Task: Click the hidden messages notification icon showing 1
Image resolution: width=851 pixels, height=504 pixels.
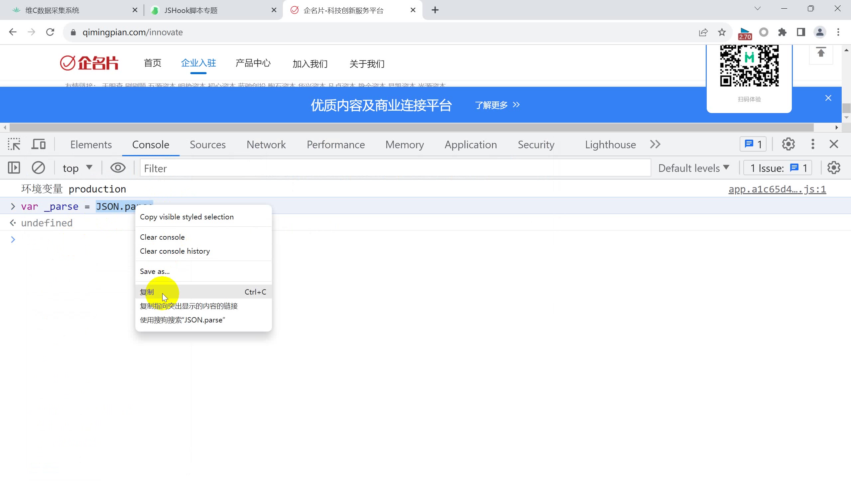Action: (x=753, y=144)
